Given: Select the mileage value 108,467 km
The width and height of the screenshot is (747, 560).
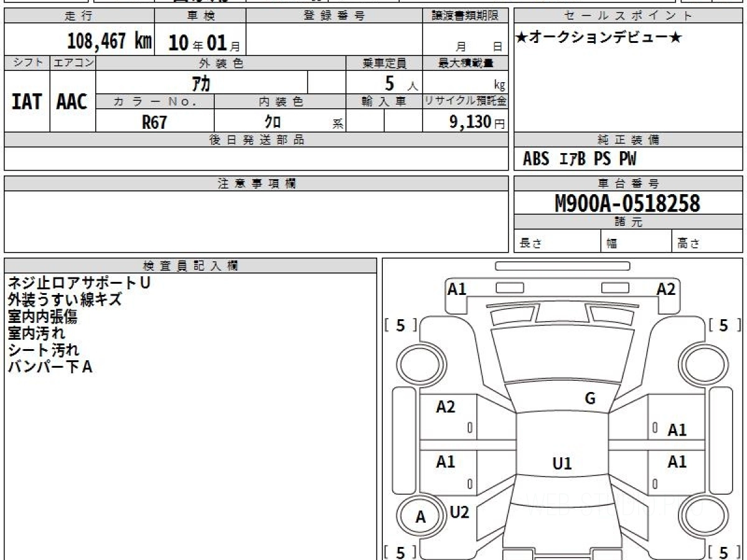Looking at the screenshot, I should pos(110,42).
